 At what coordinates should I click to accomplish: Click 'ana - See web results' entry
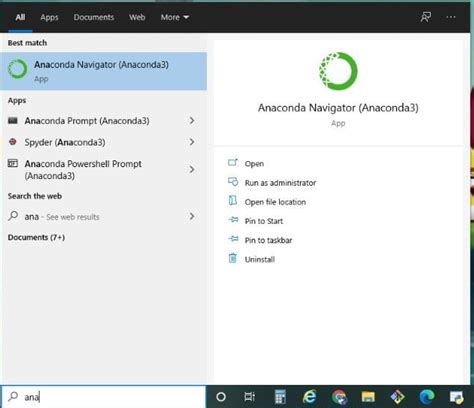coord(103,217)
